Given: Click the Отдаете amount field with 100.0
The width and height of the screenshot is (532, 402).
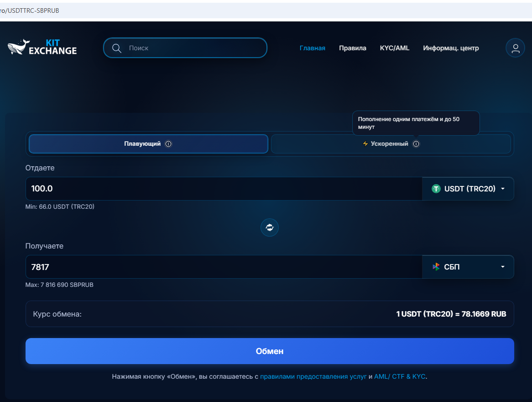Looking at the screenshot, I should point(224,189).
